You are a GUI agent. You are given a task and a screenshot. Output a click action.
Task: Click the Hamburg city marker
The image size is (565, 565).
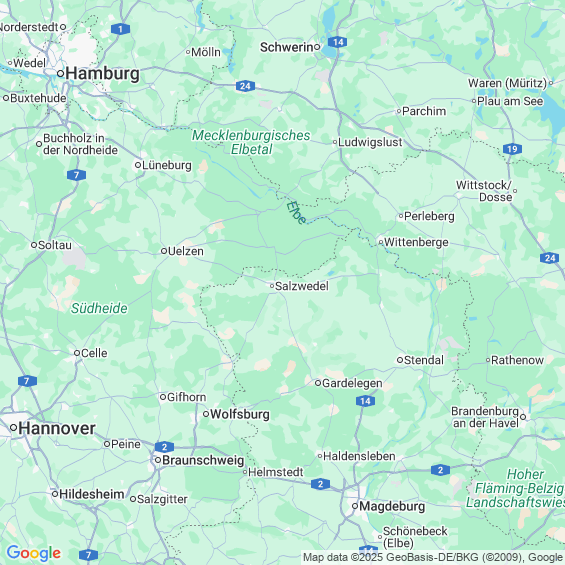tap(61, 74)
